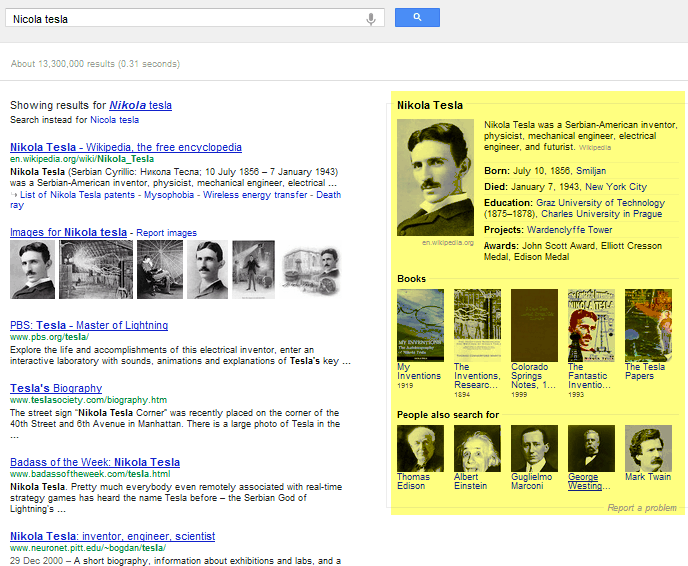This screenshot has width=688, height=566.
Task: Click the Guglielmo Marconi photo
Action: (534, 448)
